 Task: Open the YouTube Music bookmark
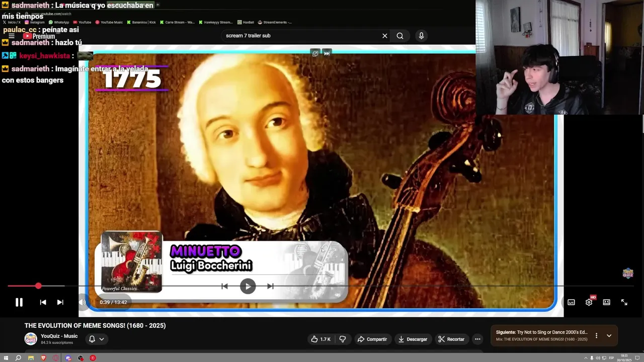point(109,22)
